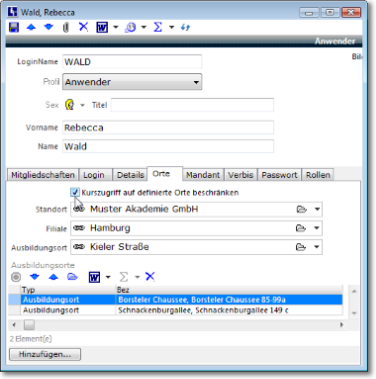Open the Sex dropdown arrow
376x379 pixels.
point(82,105)
